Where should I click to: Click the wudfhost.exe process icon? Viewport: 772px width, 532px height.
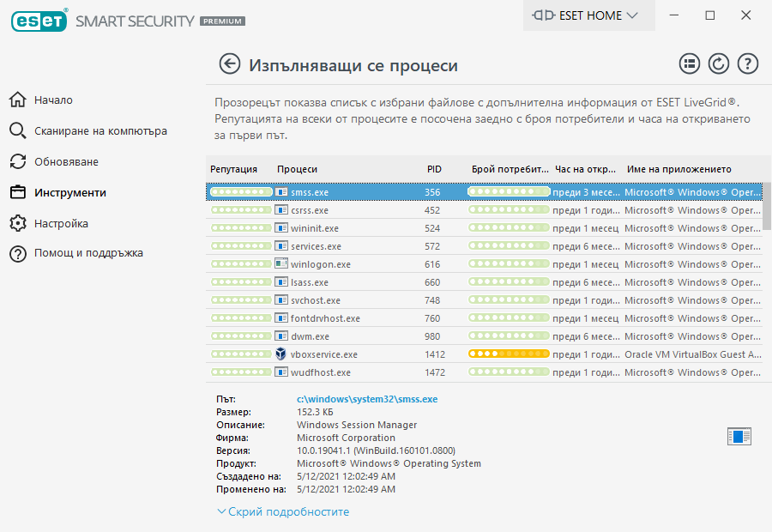pyautogui.click(x=281, y=372)
